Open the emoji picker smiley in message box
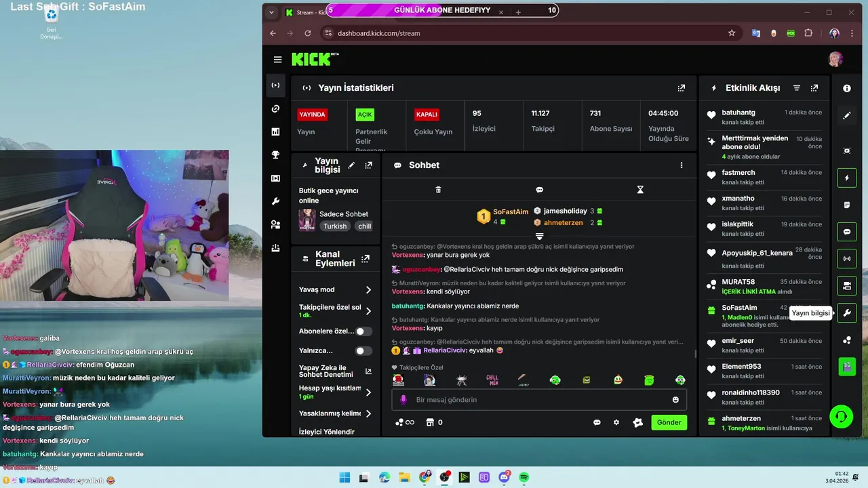 [x=675, y=400]
